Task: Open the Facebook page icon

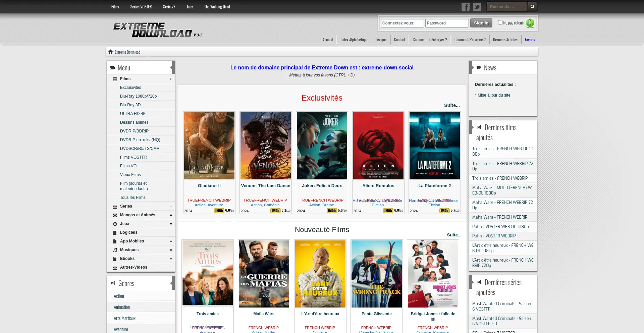Action: 465,7
